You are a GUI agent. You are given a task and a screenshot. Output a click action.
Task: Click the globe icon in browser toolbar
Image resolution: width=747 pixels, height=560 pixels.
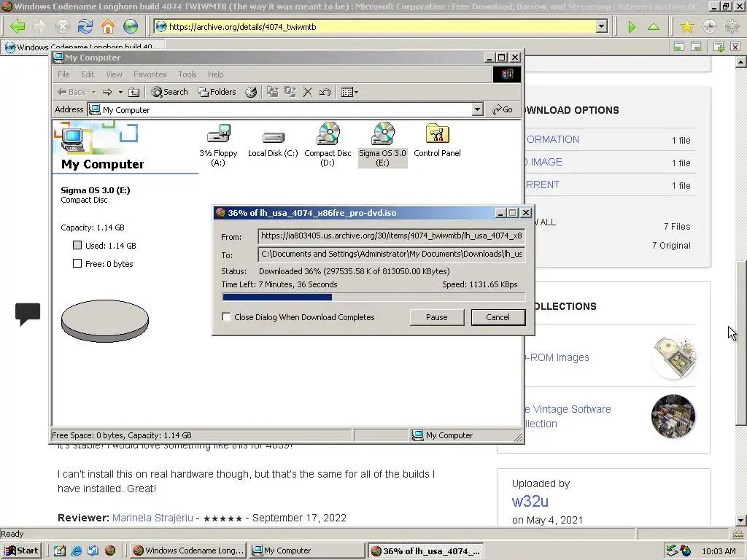(131, 27)
